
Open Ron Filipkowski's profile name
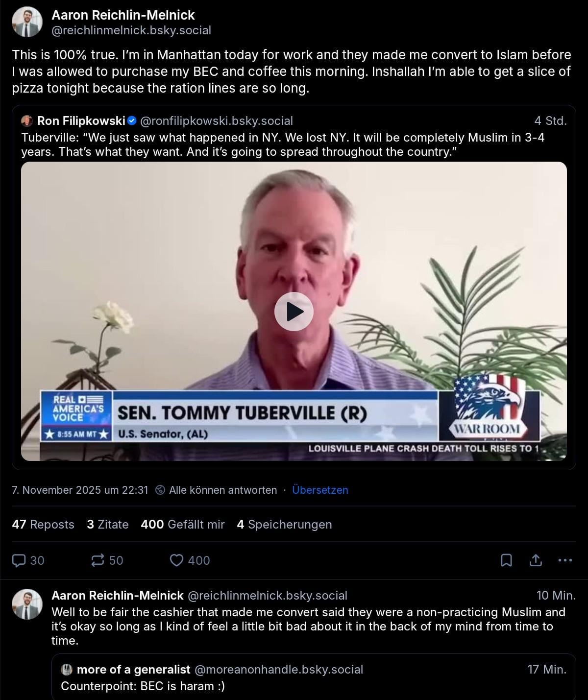(x=81, y=121)
